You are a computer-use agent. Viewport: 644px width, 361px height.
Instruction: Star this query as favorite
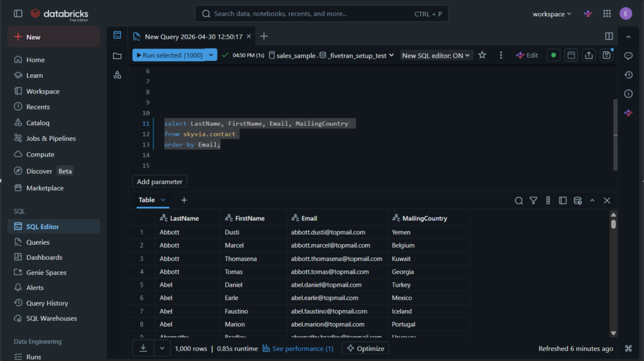[482, 55]
